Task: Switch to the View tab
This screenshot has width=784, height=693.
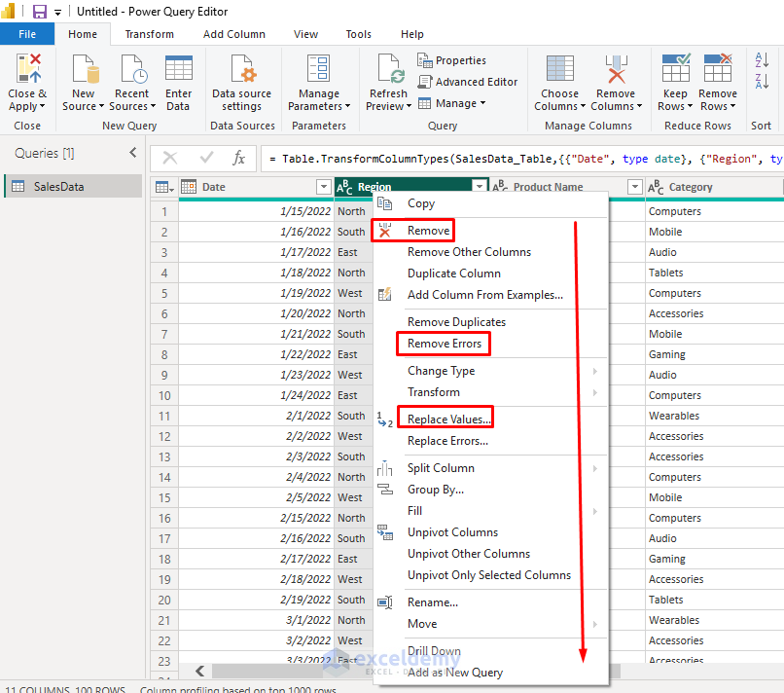Action: click(x=305, y=34)
